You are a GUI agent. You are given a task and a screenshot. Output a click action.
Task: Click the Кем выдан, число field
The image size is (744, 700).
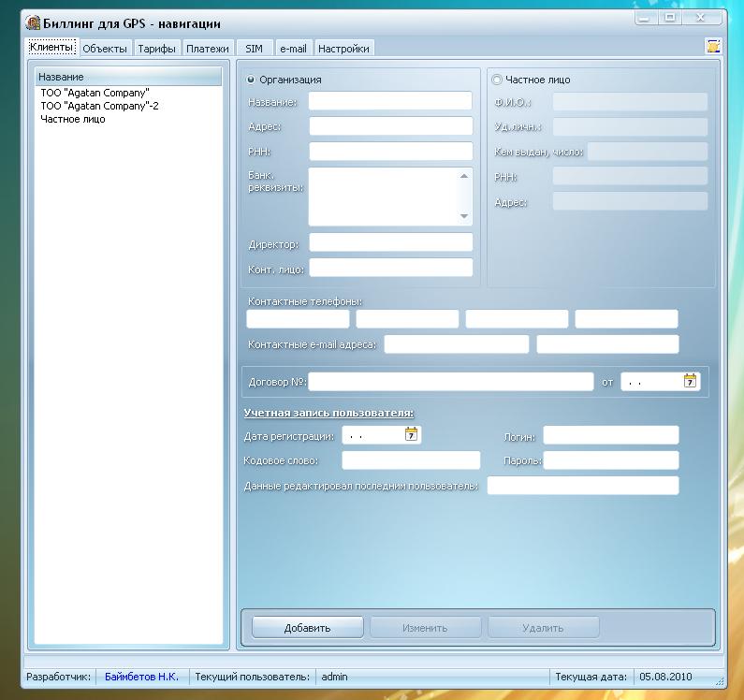pos(648,152)
